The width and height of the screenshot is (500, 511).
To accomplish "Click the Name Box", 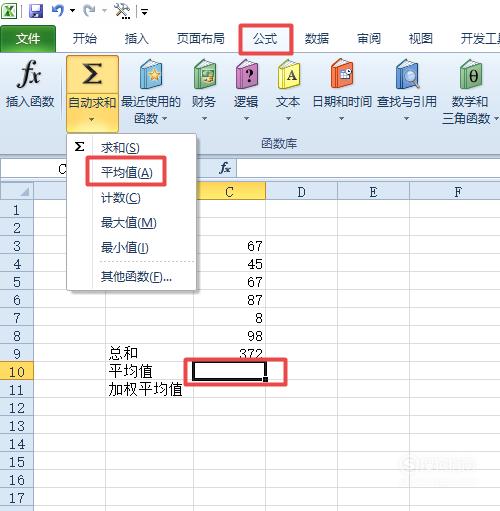I will point(34,169).
